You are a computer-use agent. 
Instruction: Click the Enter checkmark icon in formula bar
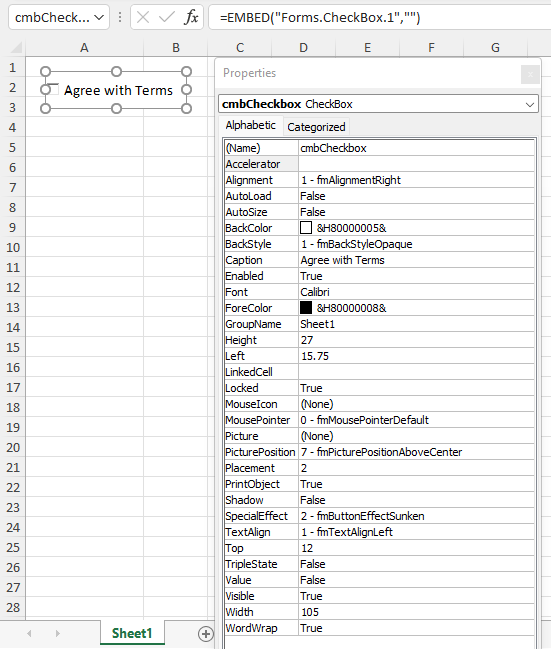(167, 17)
